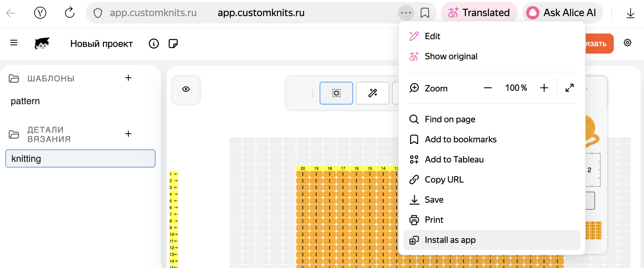
Task: Click the browser bookmark icon
Action: coord(425,13)
